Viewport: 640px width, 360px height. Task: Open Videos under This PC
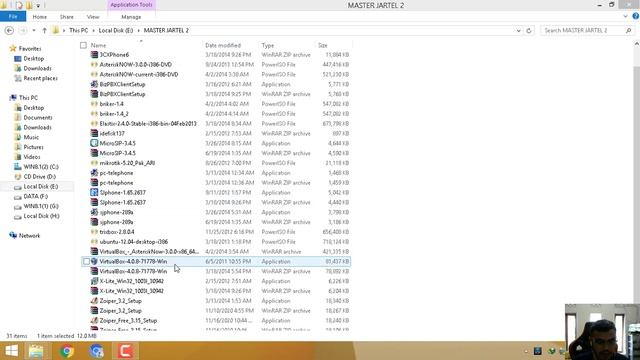32,157
